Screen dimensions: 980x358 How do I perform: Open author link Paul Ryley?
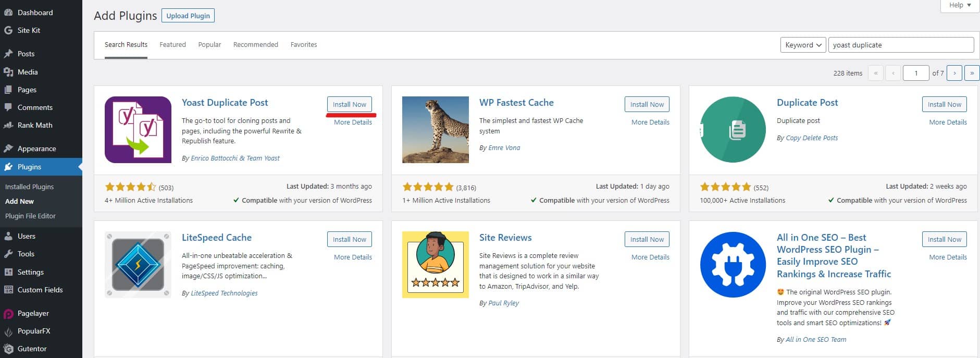pyautogui.click(x=503, y=303)
